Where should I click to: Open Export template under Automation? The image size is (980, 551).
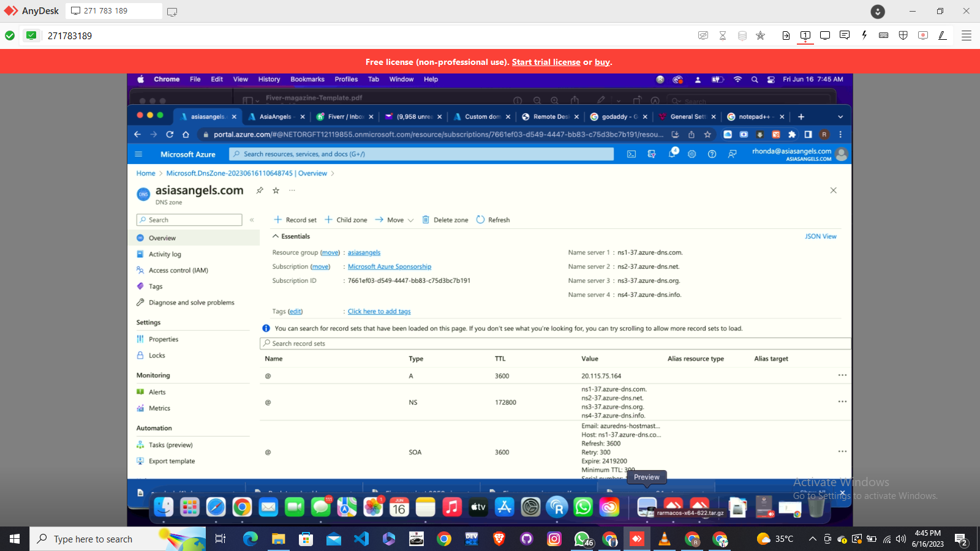171,461
